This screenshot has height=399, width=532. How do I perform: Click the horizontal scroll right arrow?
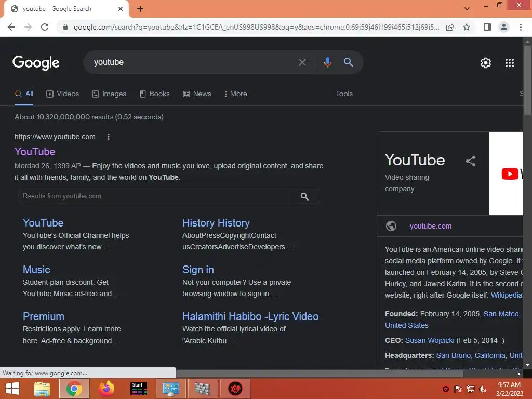(x=519, y=374)
